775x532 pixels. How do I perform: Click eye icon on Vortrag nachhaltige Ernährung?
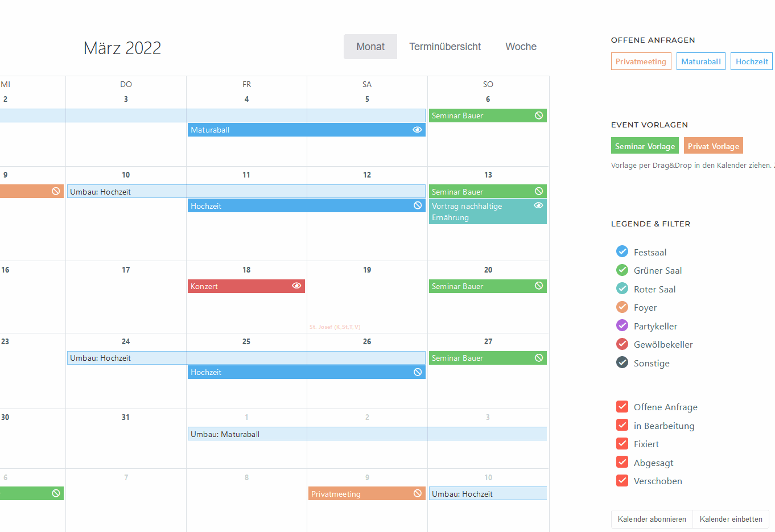coord(538,205)
